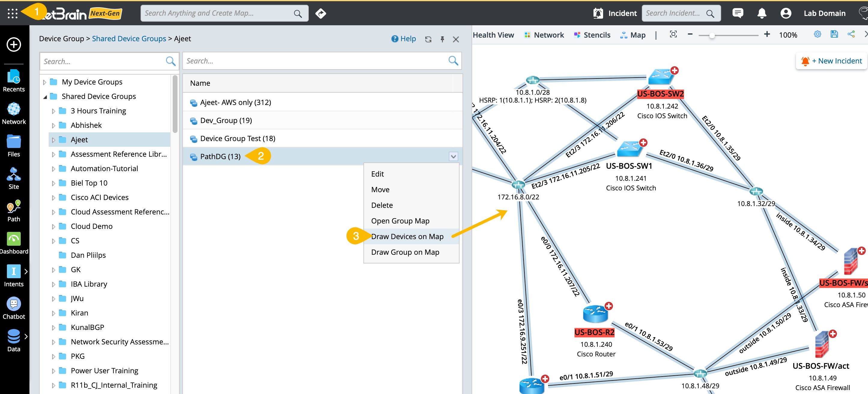This screenshot has width=868, height=394.
Task: Open Shared Device Groups breadcrumb link
Action: click(129, 38)
